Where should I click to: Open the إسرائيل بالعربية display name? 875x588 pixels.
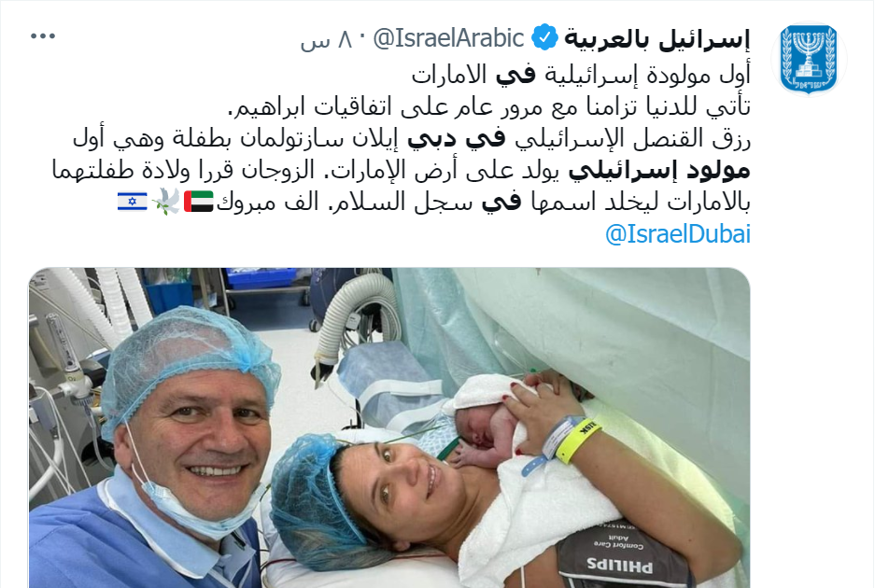656,38
